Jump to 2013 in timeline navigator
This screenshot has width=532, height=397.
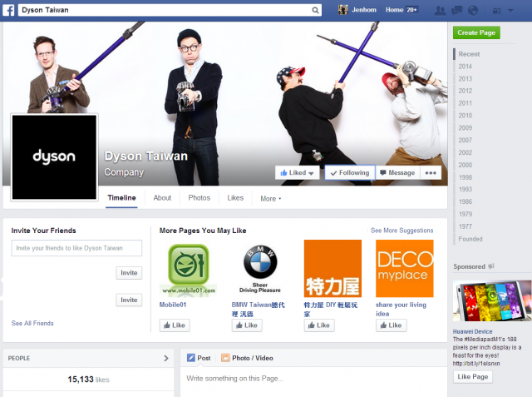465,79
